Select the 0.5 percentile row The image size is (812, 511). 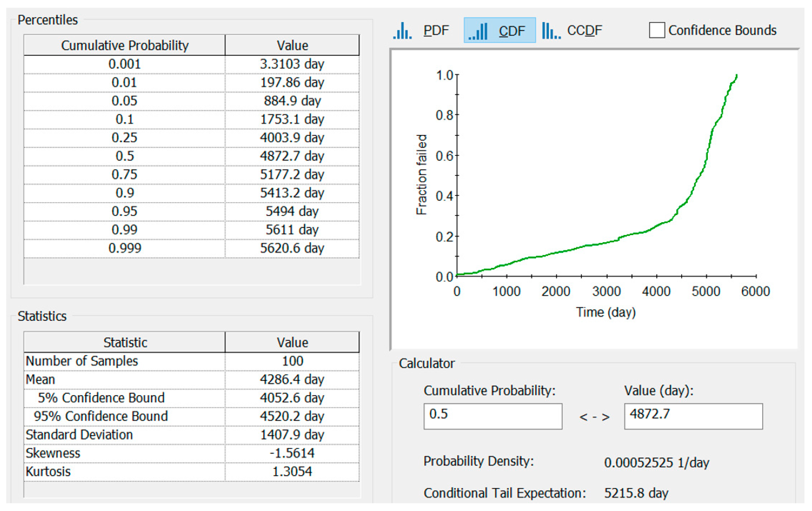click(x=124, y=156)
